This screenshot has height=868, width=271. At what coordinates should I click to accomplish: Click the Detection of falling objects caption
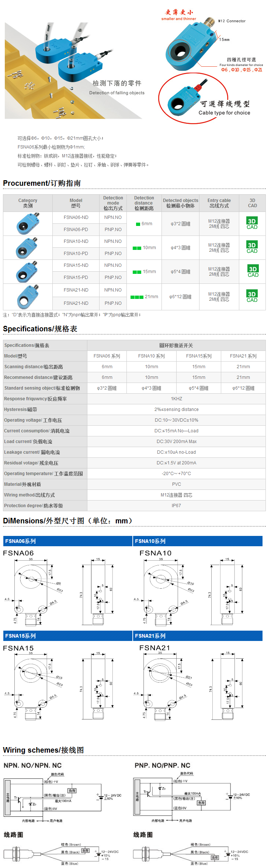click(117, 93)
